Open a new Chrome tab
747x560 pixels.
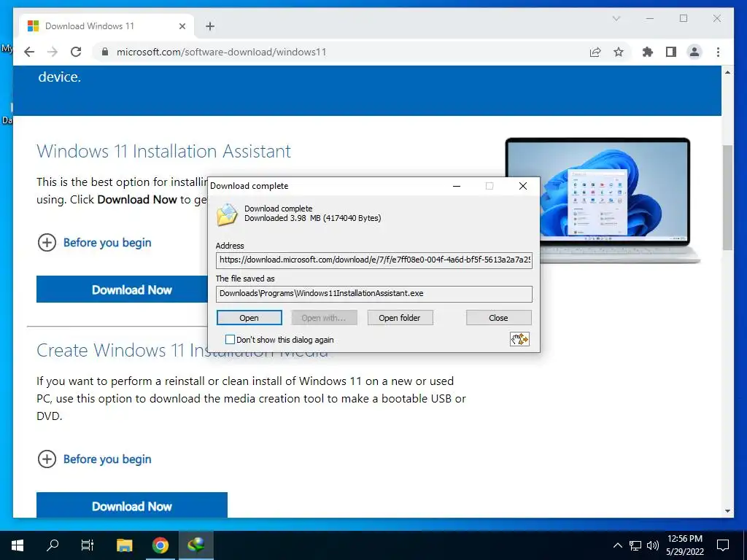(x=210, y=26)
